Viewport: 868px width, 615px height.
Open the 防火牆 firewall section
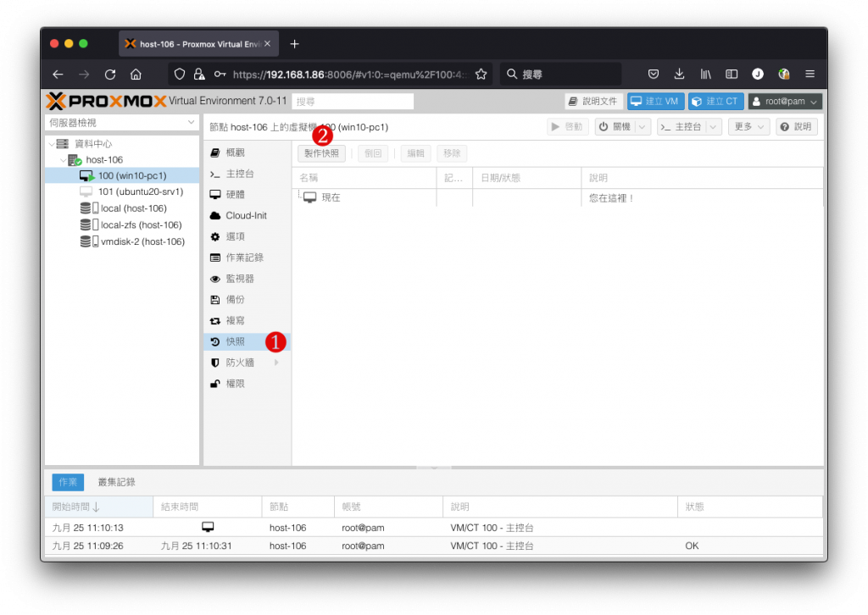tap(247, 363)
